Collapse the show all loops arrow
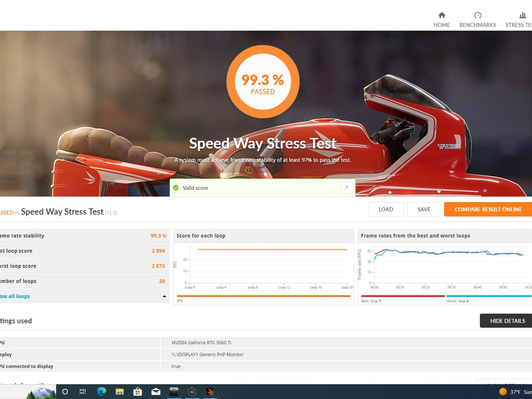 (164, 296)
